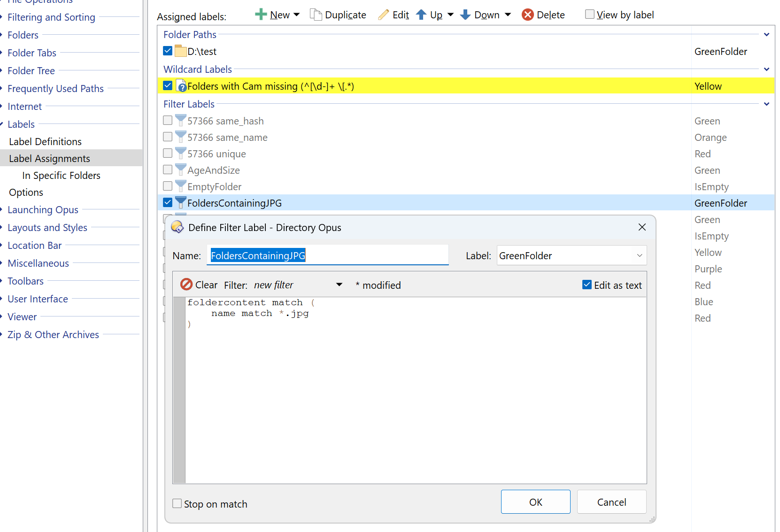Click the green plus New icon
The width and height of the screenshot is (780, 532).
point(261,15)
